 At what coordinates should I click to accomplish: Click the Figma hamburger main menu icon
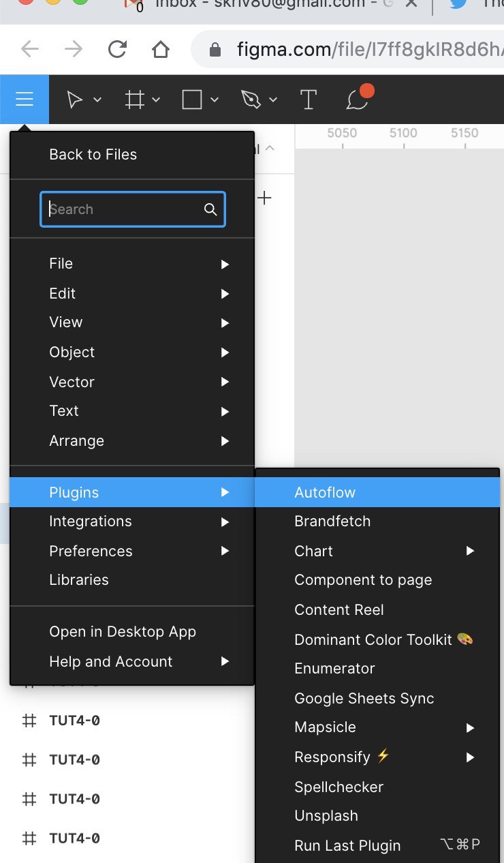(x=25, y=100)
